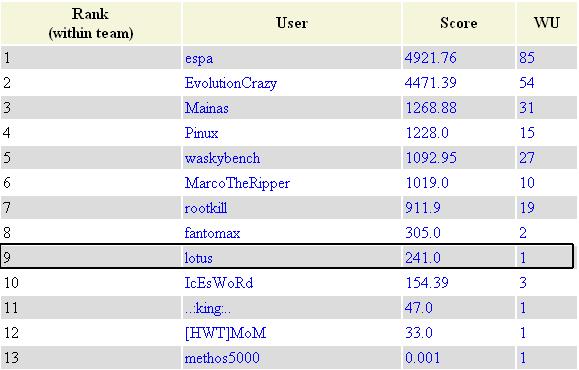Select the WU column header

[x=547, y=23]
